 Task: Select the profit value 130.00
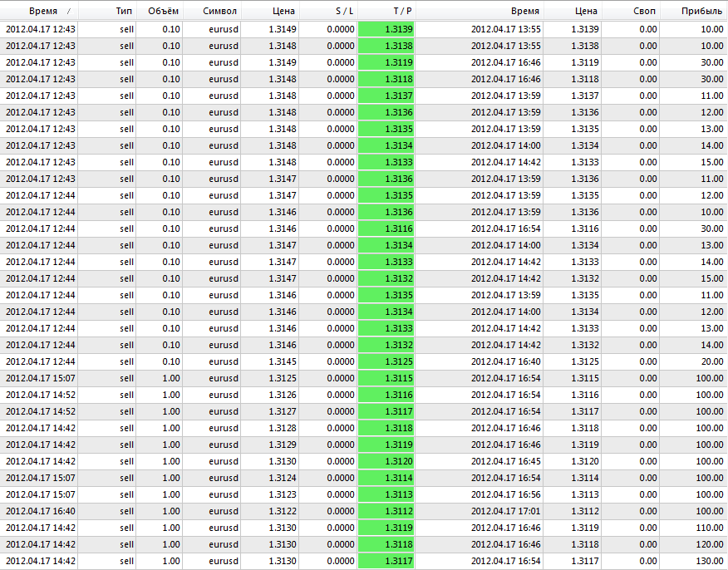tap(710, 561)
